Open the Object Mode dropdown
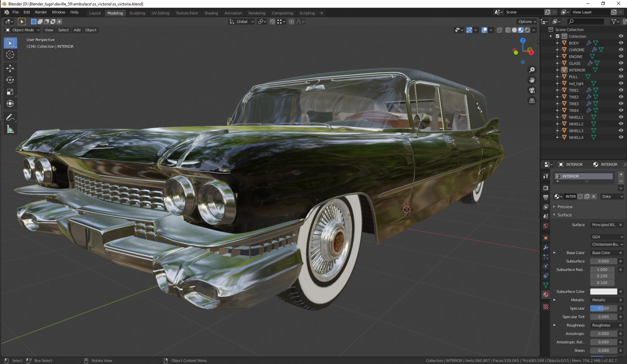 pyautogui.click(x=22, y=30)
